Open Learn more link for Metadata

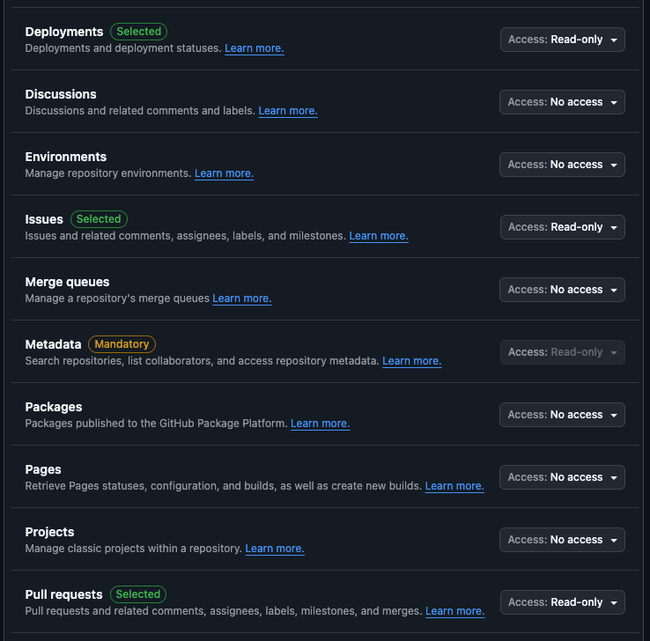pyautogui.click(x=411, y=361)
